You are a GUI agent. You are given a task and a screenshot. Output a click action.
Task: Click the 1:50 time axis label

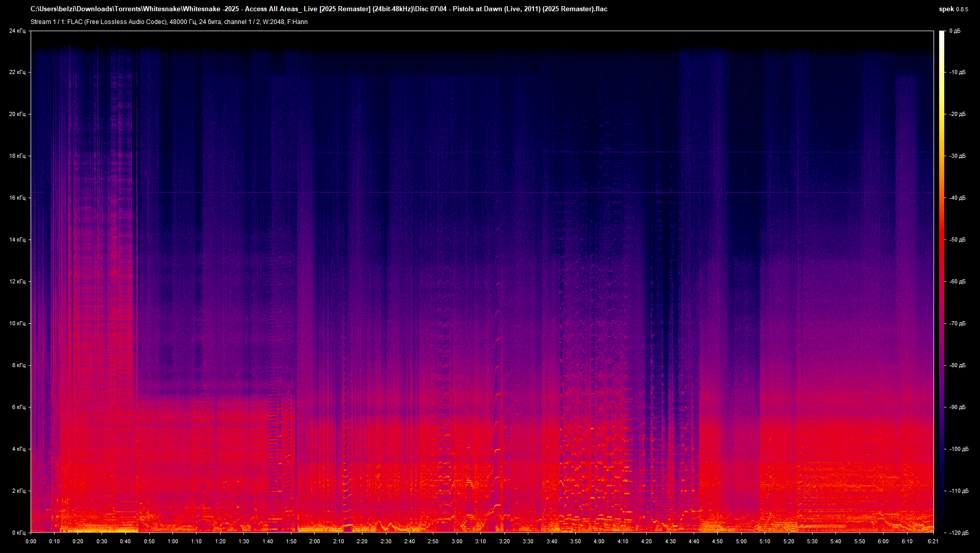pyautogui.click(x=291, y=541)
